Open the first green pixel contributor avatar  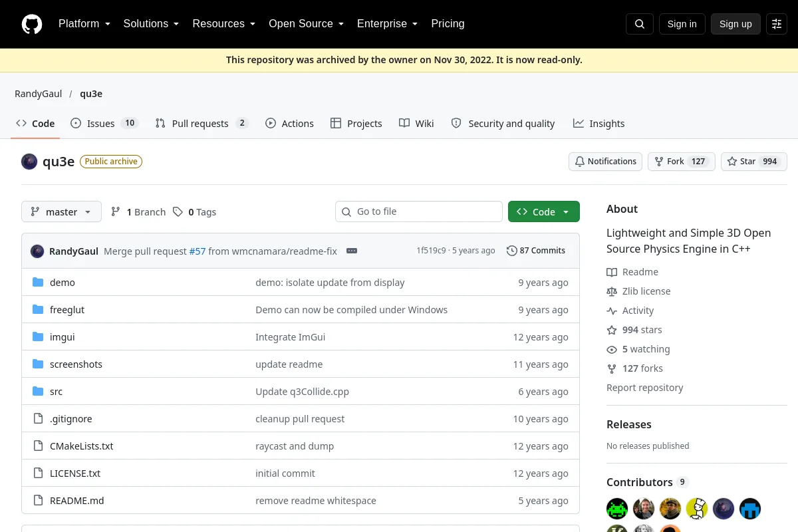[617, 509]
